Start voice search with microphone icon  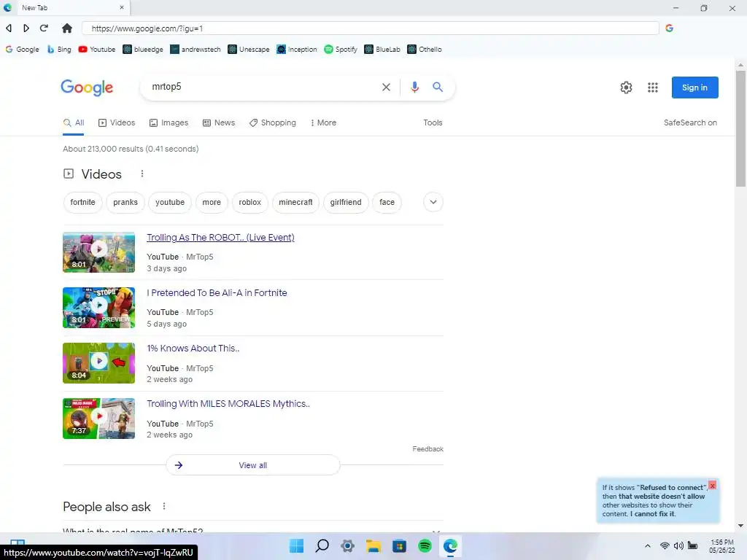click(x=414, y=87)
